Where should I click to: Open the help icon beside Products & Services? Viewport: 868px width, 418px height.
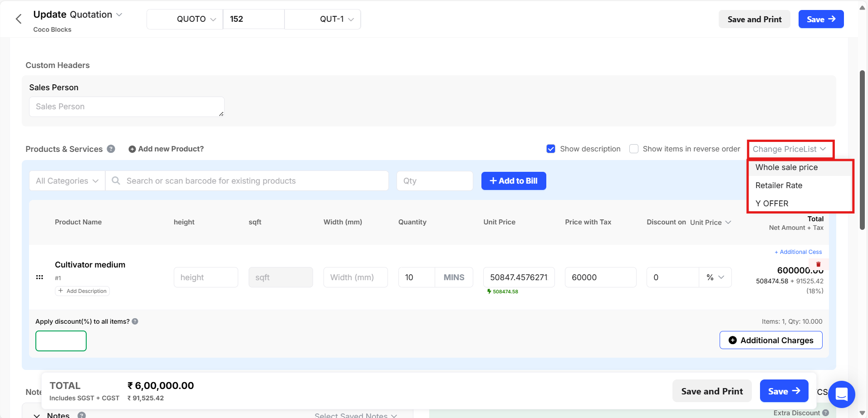coord(111,149)
